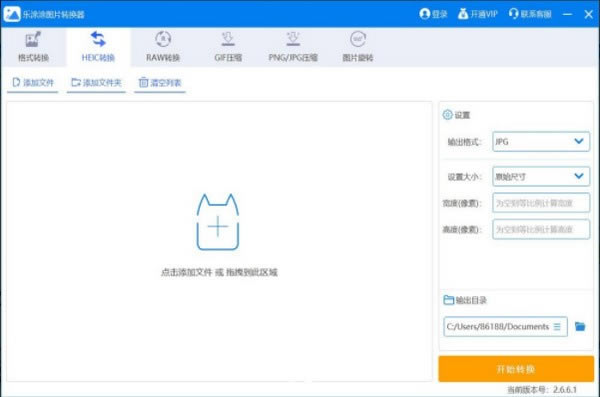Image resolution: width=600 pixels, height=397 pixels.
Task: Click the 登录 login button
Action: pyautogui.click(x=434, y=14)
